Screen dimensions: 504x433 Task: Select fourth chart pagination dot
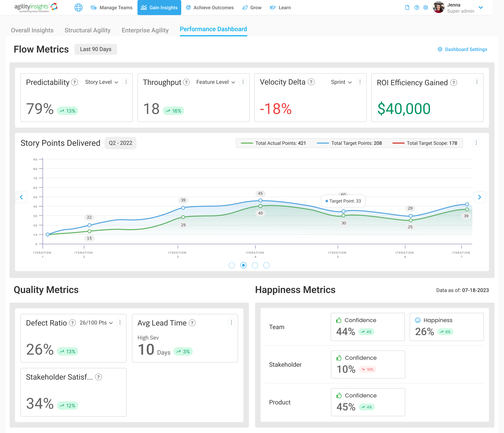266,265
